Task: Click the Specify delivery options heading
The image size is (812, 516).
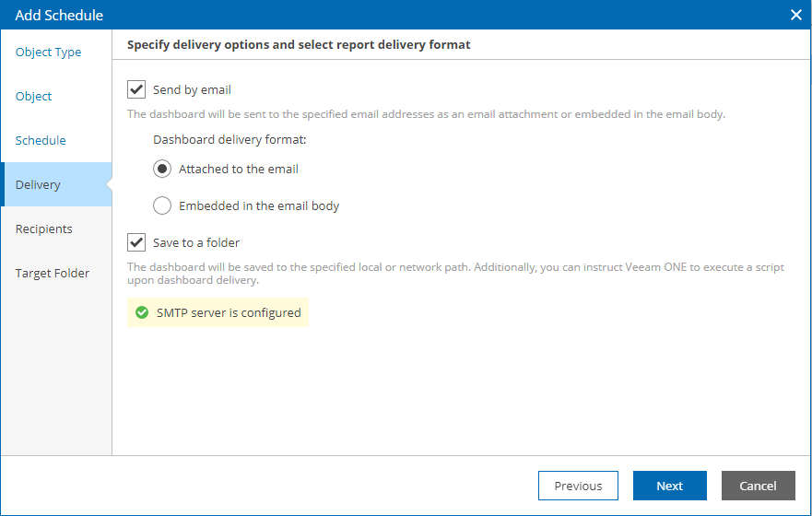Action: [x=299, y=44]
